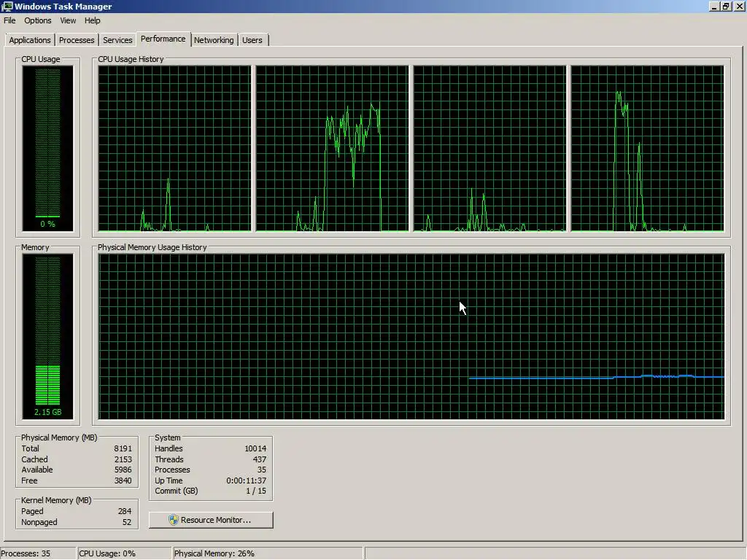Click the Available memory value 5986

pos(123,470)
